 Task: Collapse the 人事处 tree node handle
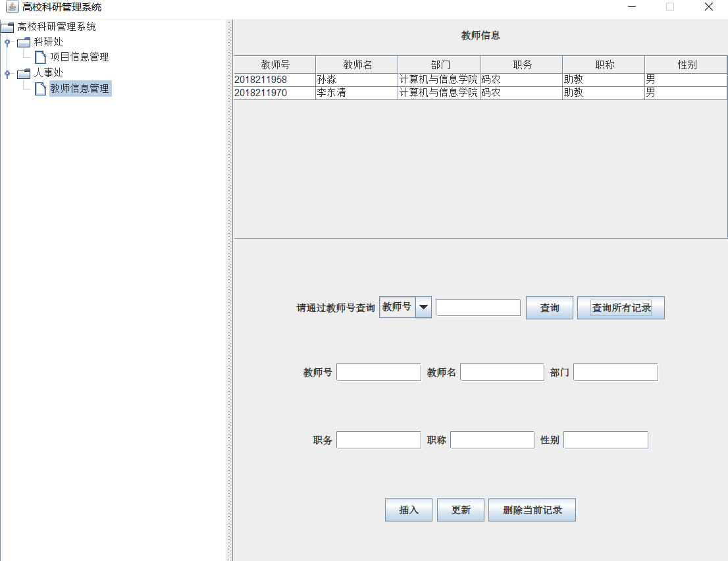[x=7, y=73]
